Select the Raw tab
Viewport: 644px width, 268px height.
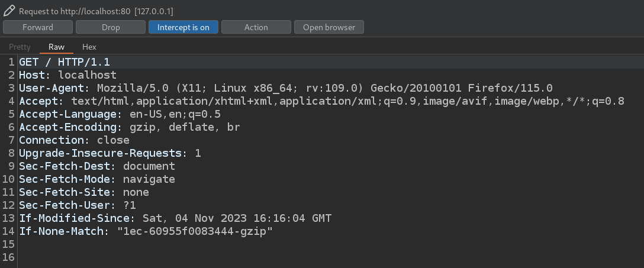click(56, 47)
